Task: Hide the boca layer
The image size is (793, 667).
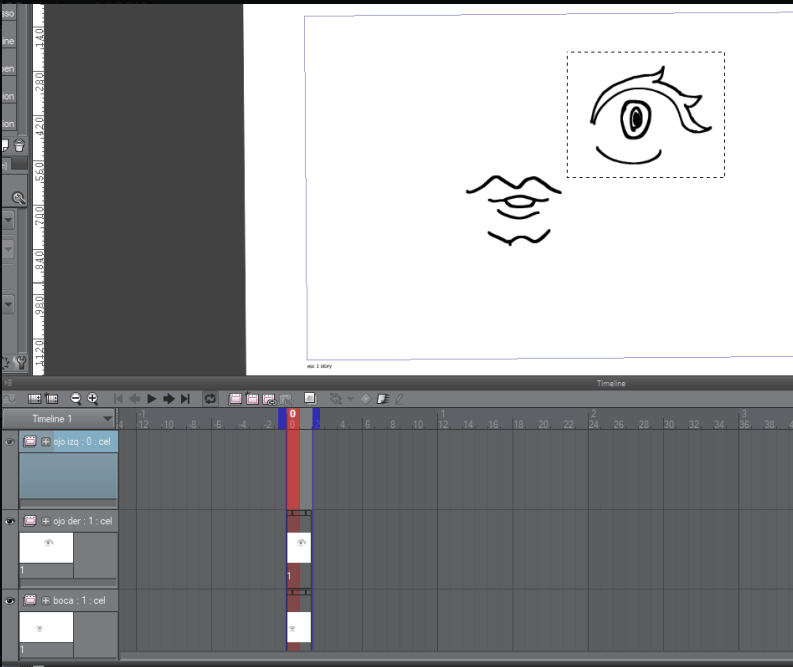Action: [x=10, y=601]
